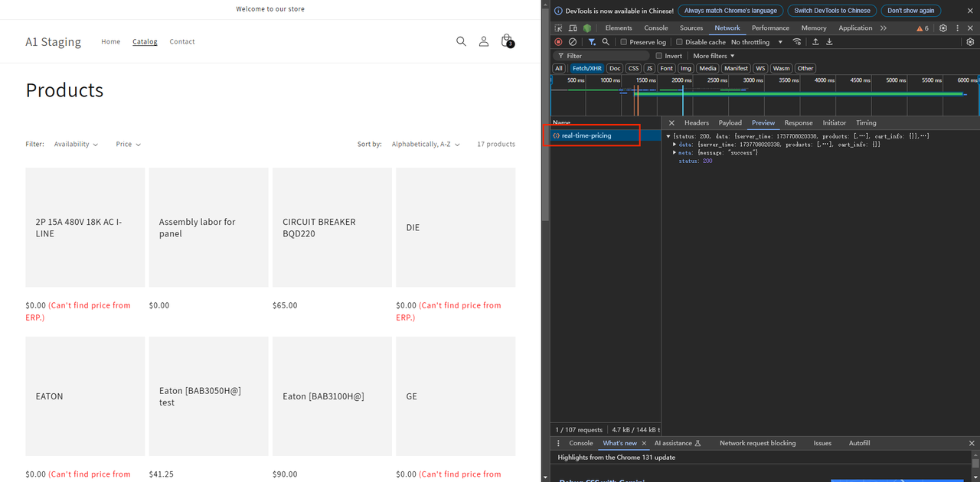Open the No throttling dropdown
Image resolution: width=980 pixels, height=482 pixels.
pyautogui.click(x=756, y=42)
